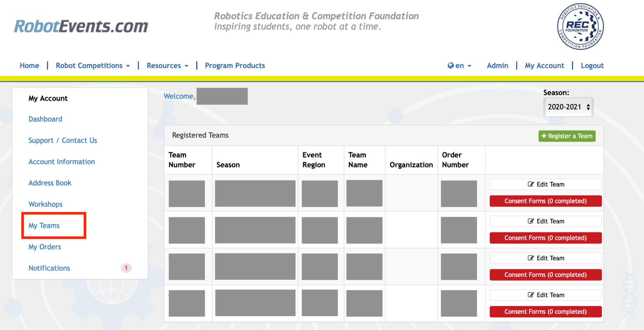The width and height of the screenshot is (644, 330).
Task: Open the Admin link in navigation
Action: tap(497, 66)
